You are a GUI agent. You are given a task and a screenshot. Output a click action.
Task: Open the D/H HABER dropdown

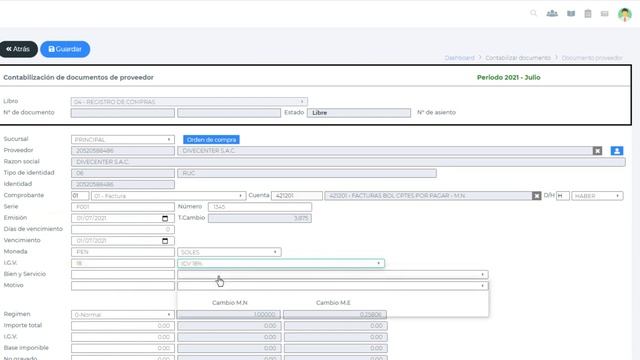(597, 196)
